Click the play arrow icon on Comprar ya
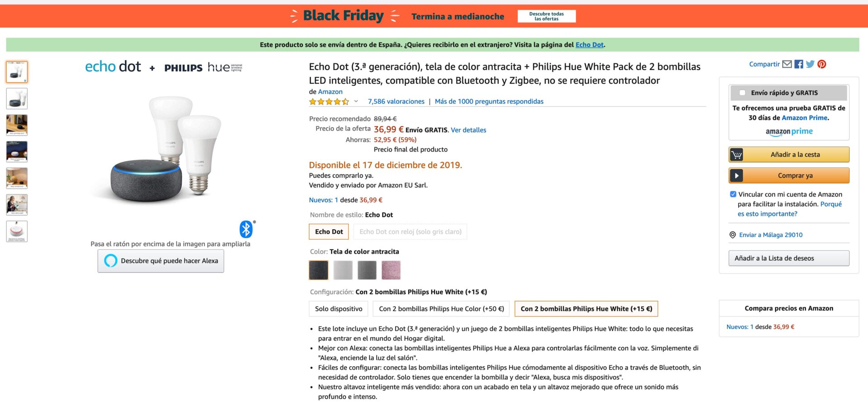 click(736, 175)
